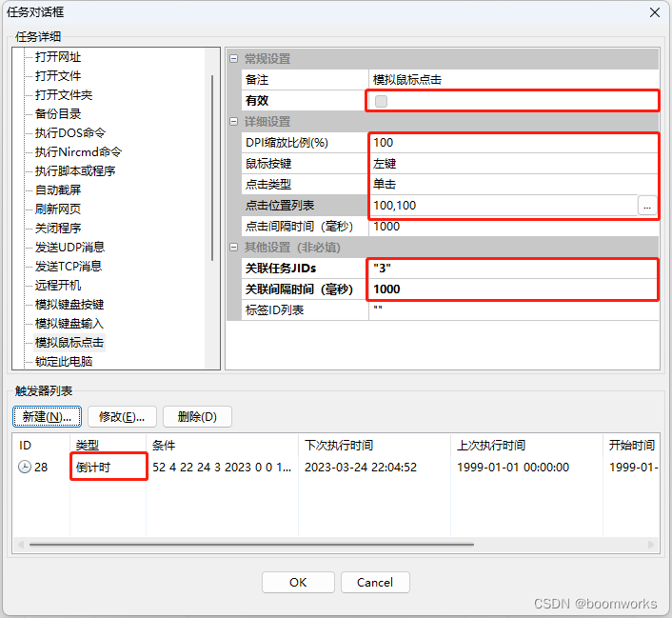Select 执行Nircmd命令 in the task tree
The image size is (672, 618).
pyautogui.click(x=78, y=151)
